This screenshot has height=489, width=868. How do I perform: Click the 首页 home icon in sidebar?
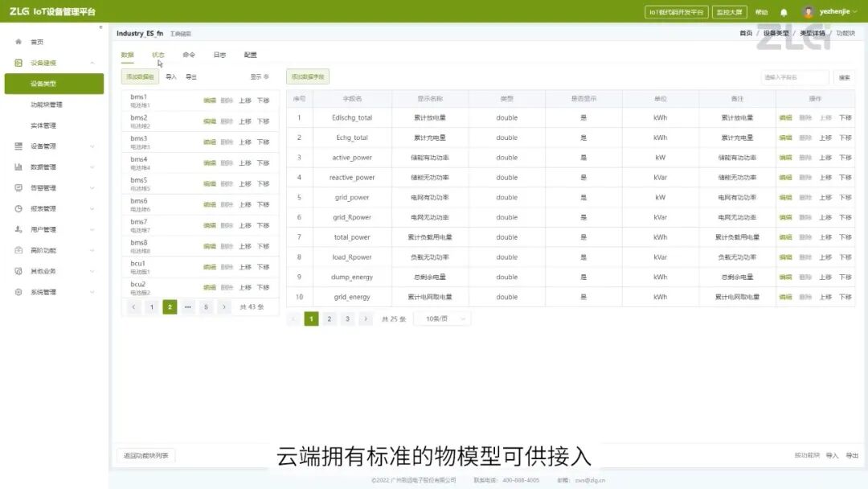[18, 42]
